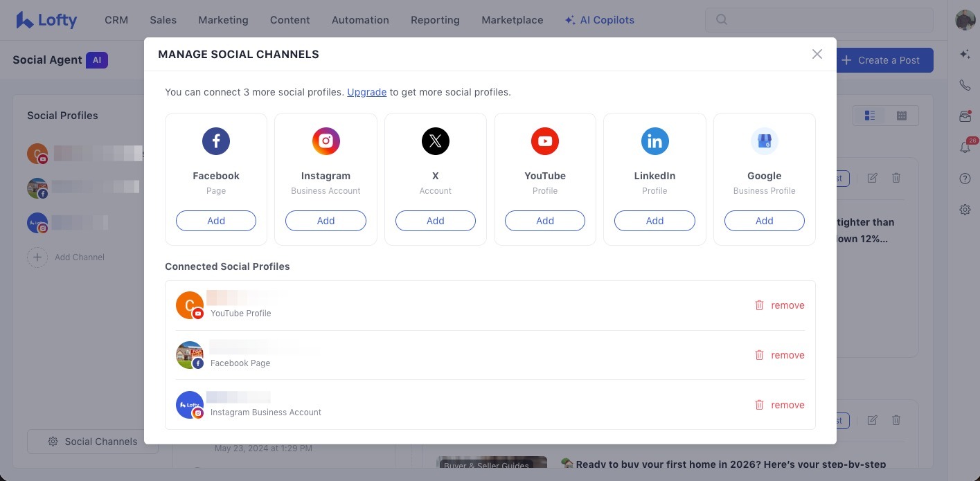
Task: Click the Facebook logo icon
Action: coord(216,141)
